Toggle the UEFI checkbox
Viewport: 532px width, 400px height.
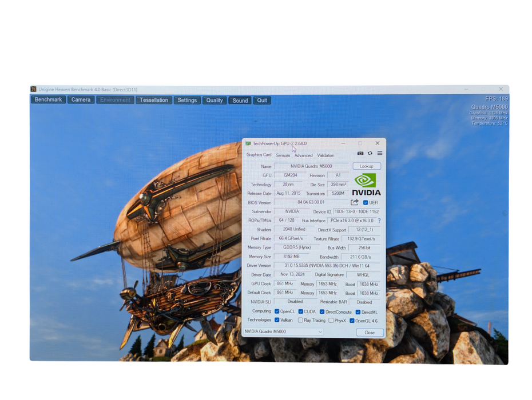(x=366, y=203)
